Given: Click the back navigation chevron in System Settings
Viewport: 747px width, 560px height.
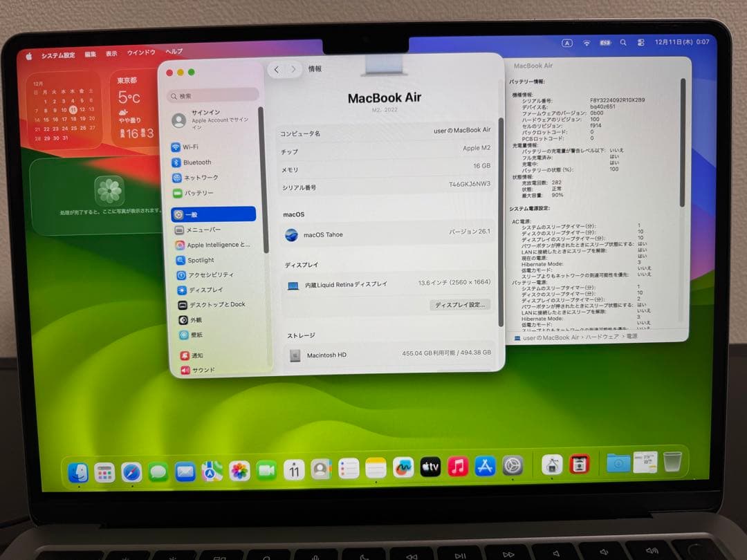Looking at the screenshot, I should click(275, 69).
